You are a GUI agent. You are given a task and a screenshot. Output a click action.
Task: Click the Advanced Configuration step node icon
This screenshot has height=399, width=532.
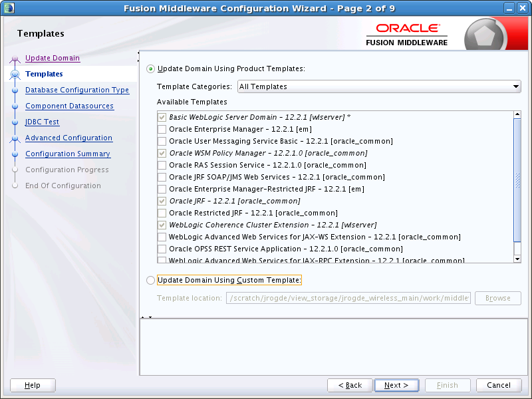pyautogui.click(x=15, y=138)
